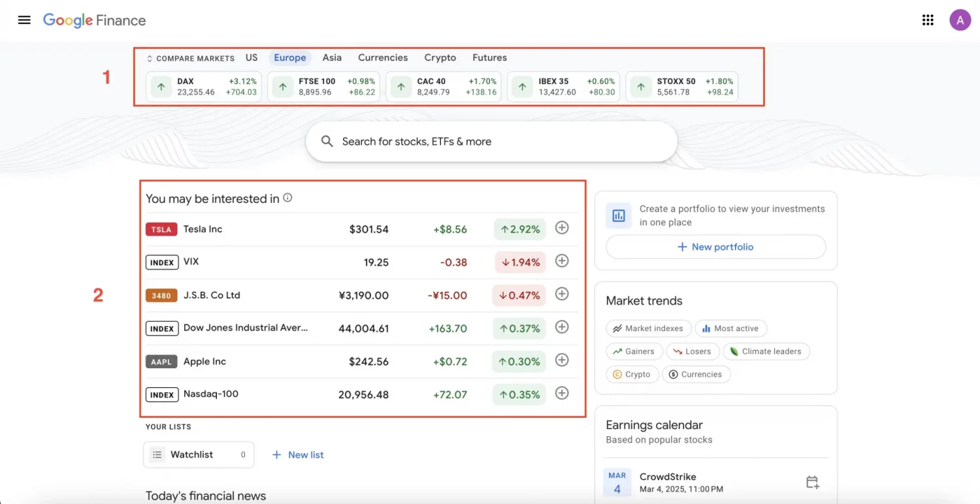This screenshot has height=504, width=980.
Task: Switch to the US markets tab
Action: pos(252,57)
